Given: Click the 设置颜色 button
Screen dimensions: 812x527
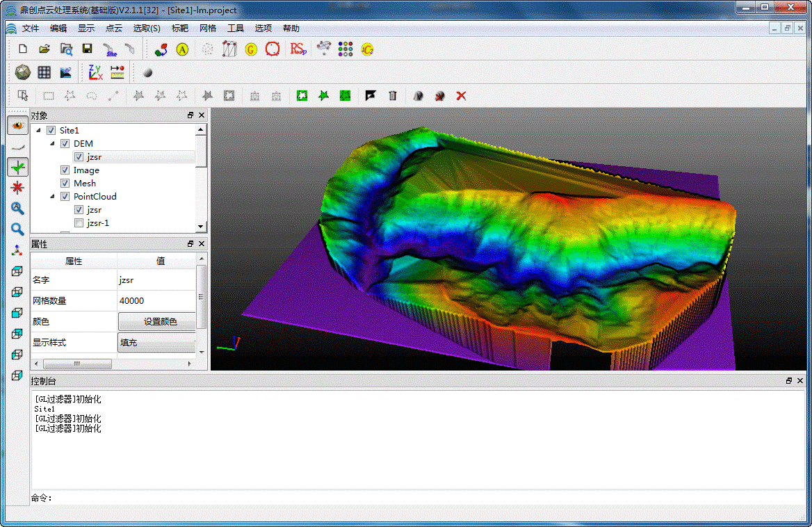Looking at the screenshot, I should click(160, 322).
